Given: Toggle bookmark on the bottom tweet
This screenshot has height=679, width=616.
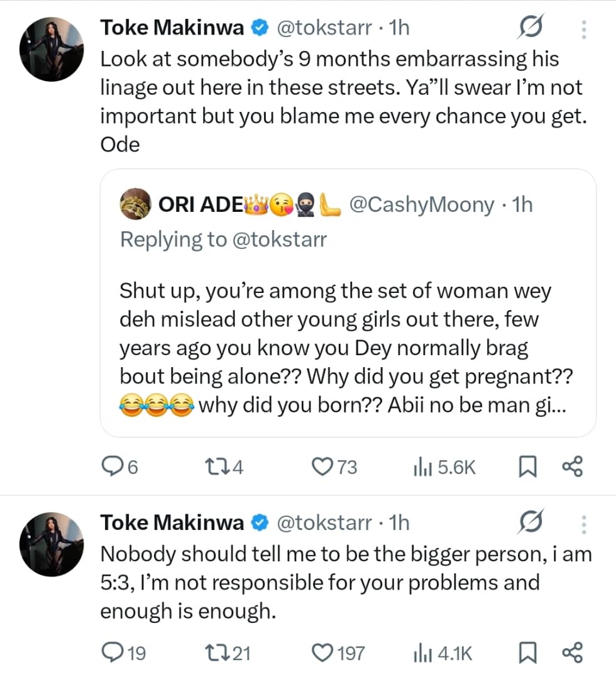Looking at the screenshot, I should click(527, 653).
